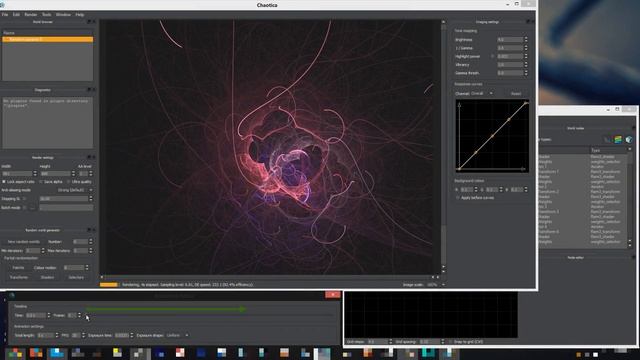Click the background colour B value field

pos(517,190)
